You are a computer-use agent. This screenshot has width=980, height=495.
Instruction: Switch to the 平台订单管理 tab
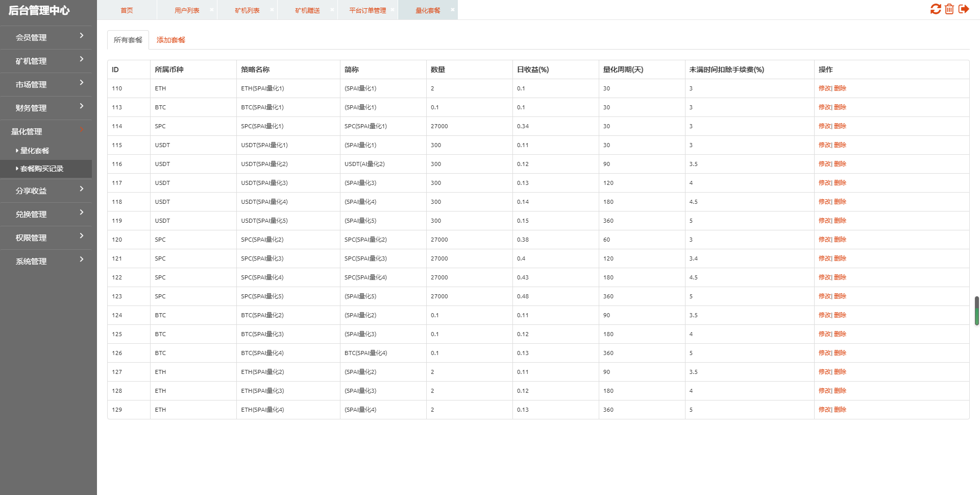[367, 10]
